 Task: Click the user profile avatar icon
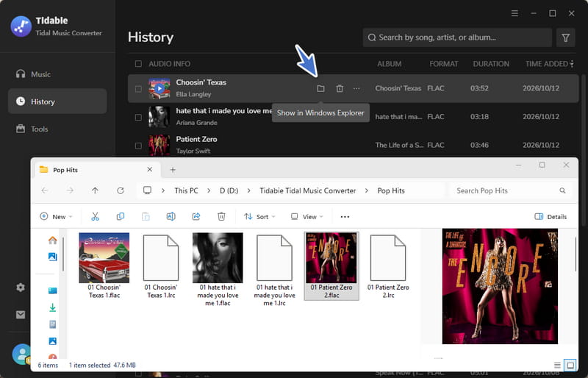(x=22, y=354)
